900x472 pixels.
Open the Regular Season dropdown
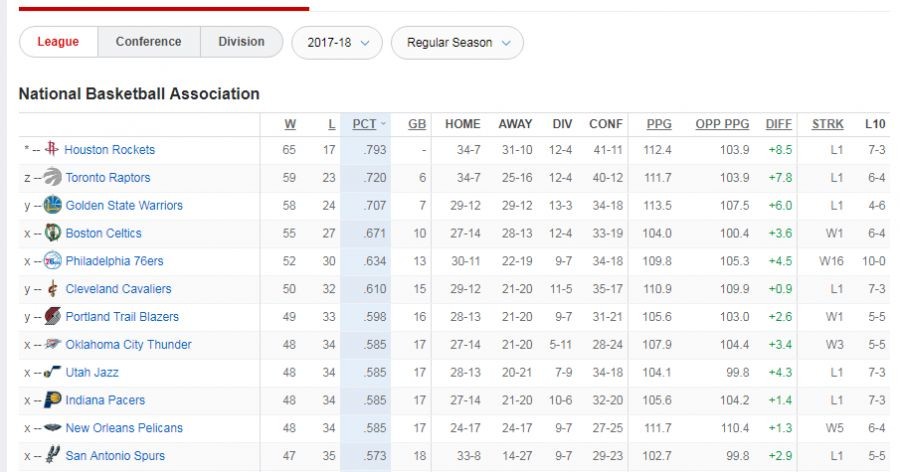pyautogui.click(x=457, y=43)
